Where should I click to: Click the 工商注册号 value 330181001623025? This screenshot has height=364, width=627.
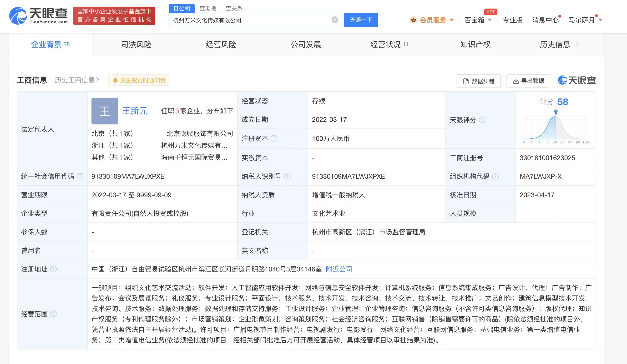click(547, 158)
